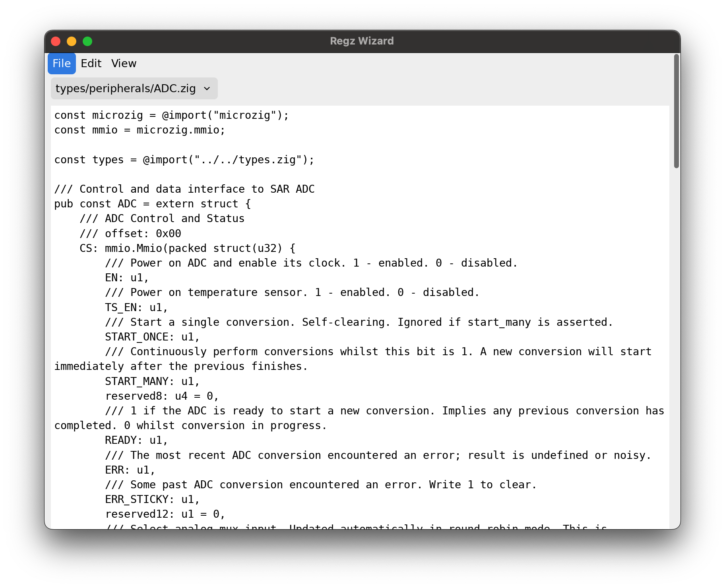Click the 'TS_EN: u1,' field line
Image resolution: width=725 pixels, height=588 pixels.
(x=137, y=308)
